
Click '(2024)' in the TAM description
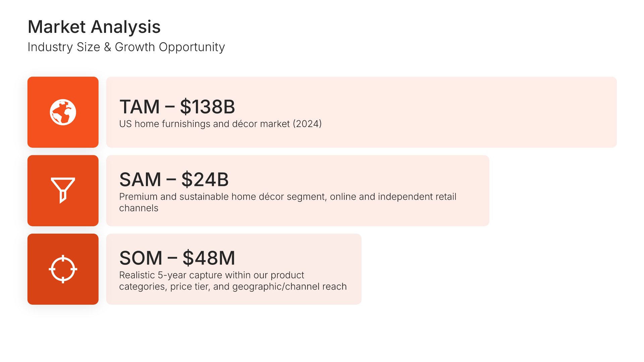[307, 124]
